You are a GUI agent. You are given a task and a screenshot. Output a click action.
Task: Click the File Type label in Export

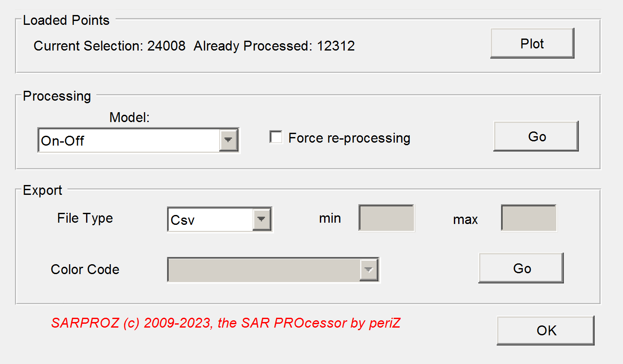click(85, 218)
